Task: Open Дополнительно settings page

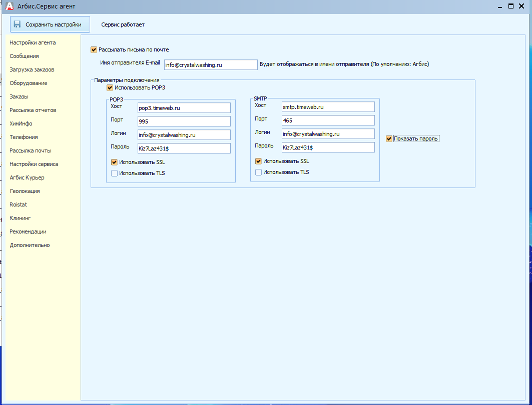Action: coord(30,245)
